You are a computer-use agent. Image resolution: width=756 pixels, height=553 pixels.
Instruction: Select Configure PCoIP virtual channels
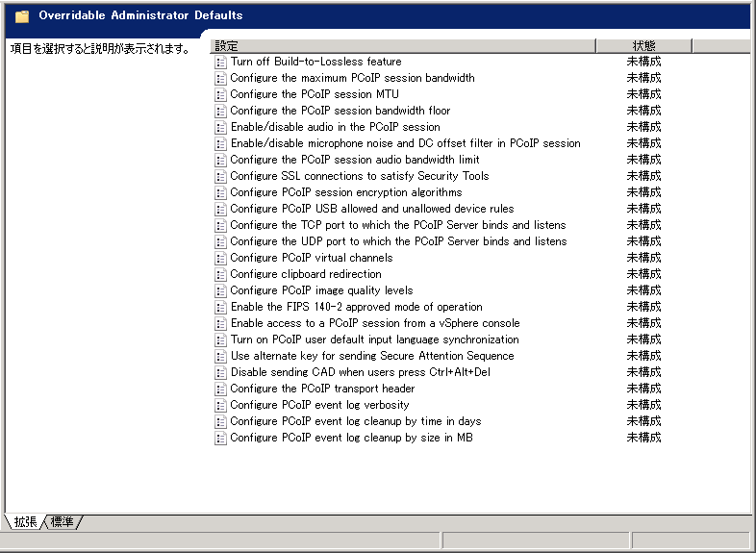[x=312, y=259]
